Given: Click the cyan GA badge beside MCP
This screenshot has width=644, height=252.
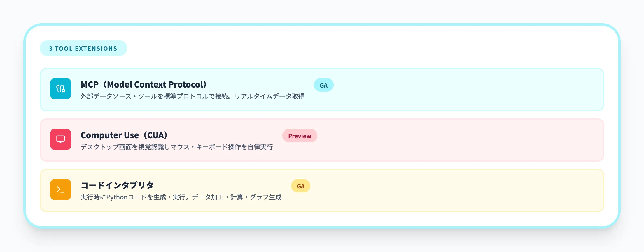Looking at the screenshot, I should 323,85.
